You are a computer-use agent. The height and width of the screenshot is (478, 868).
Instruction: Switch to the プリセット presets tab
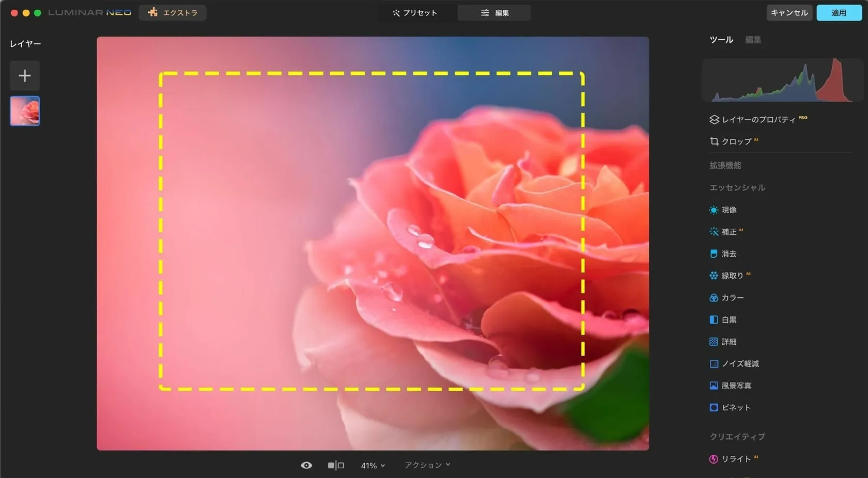pos(415,13)
